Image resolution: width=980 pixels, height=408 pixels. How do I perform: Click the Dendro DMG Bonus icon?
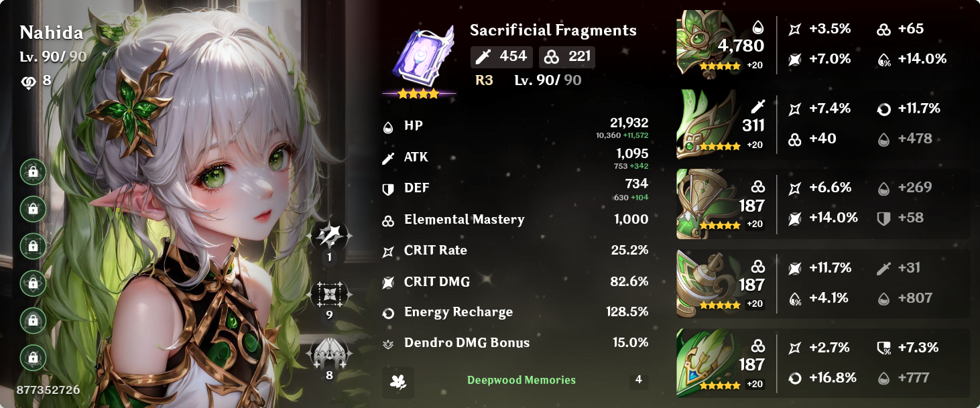pyautogui.click(x=388, y=343)
